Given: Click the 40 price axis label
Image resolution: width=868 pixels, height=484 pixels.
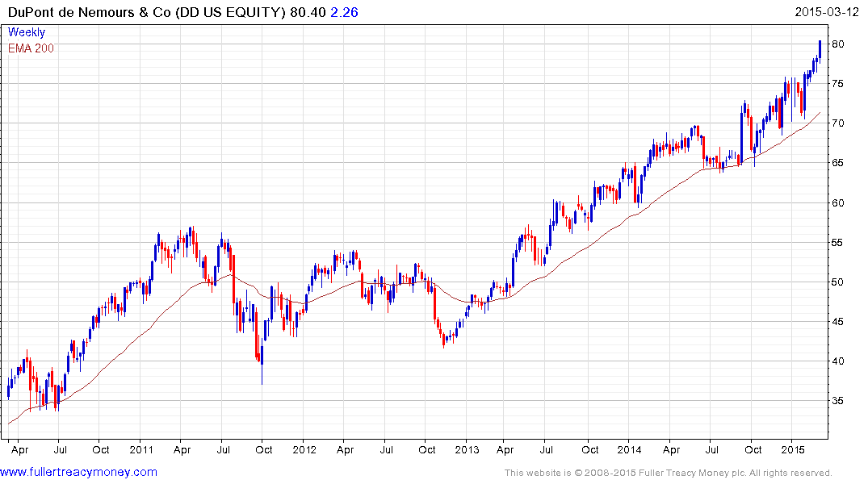Looking at the screenshot, I should (837, 361).
